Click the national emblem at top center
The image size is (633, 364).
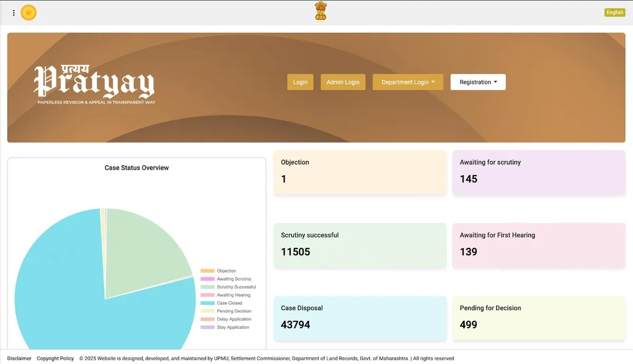click(320, 11)
